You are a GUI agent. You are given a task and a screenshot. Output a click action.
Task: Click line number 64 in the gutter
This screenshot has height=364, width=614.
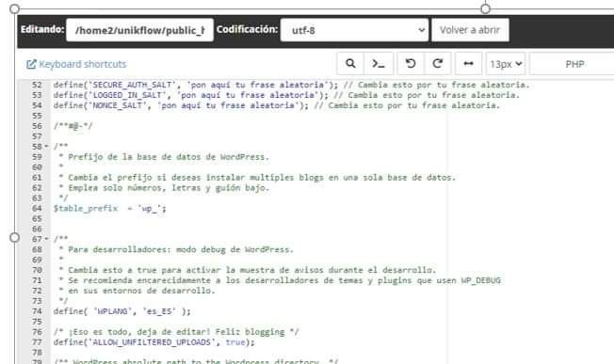[x=38, y=209]
